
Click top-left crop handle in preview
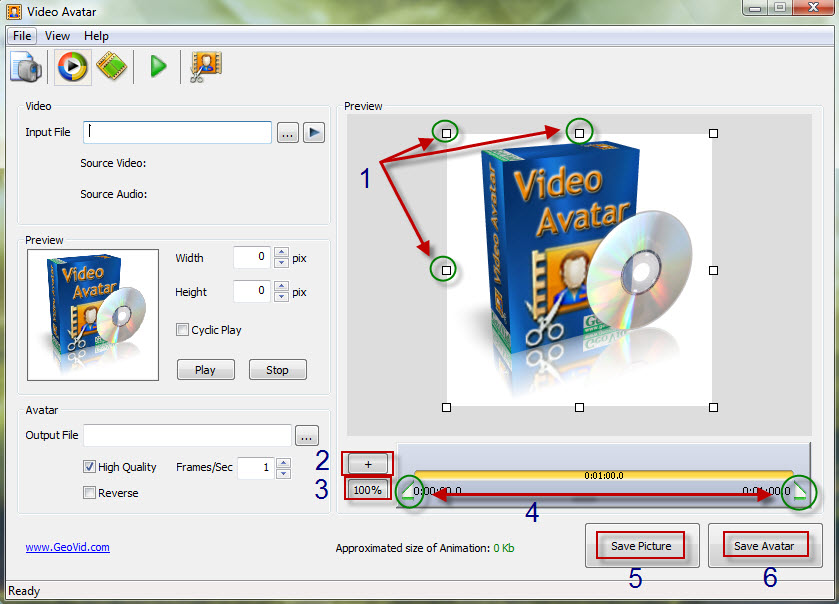point(446,133)
